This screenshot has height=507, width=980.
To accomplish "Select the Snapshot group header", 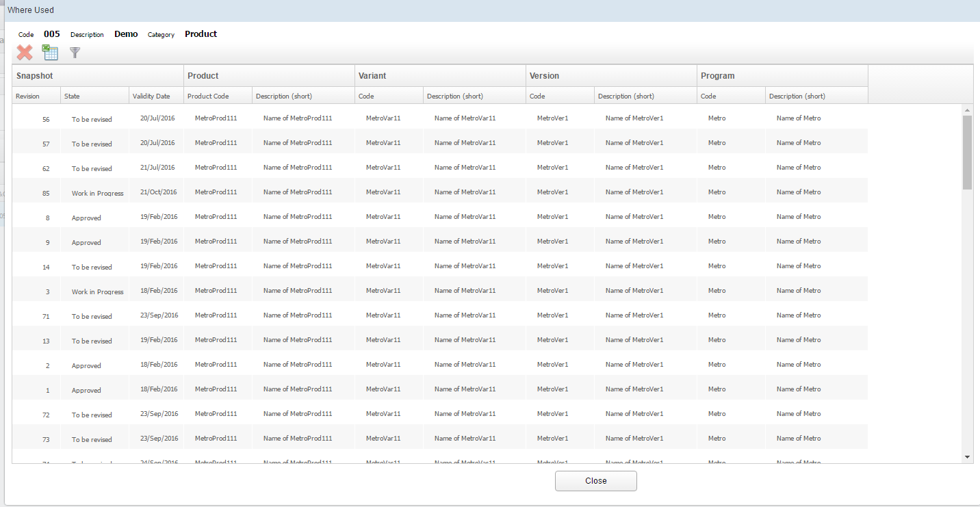I will tap(35, 76).
